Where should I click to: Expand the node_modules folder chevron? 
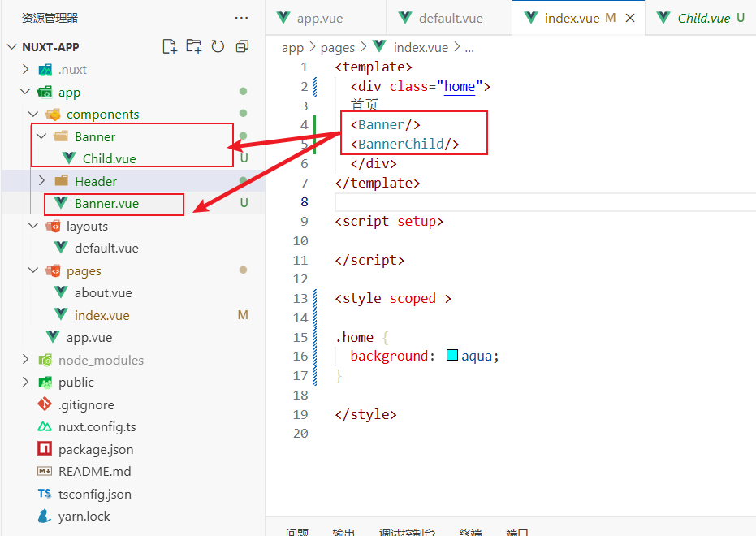(x=25, y=360)
